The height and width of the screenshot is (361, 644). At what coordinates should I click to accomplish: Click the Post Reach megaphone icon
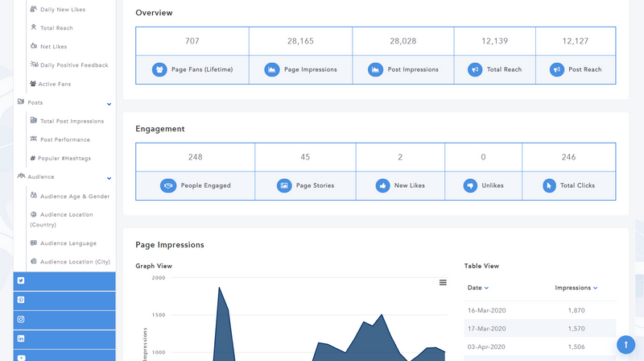point(557,69)
